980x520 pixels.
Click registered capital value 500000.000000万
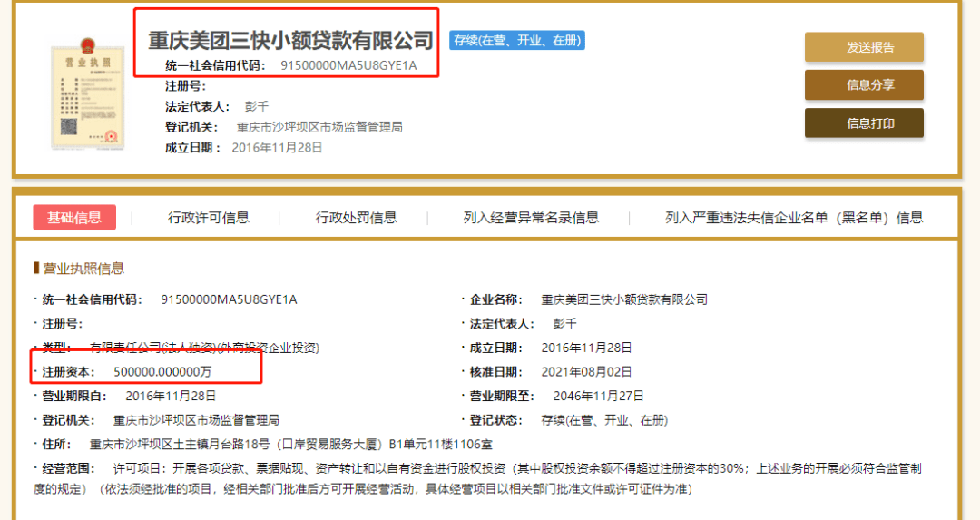[162, 372]
